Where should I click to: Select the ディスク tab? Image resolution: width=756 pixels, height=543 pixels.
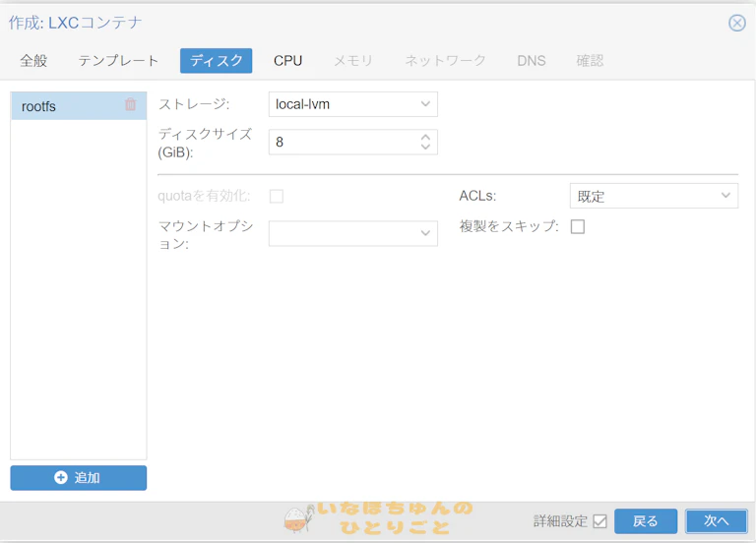[x=217, y=61]
